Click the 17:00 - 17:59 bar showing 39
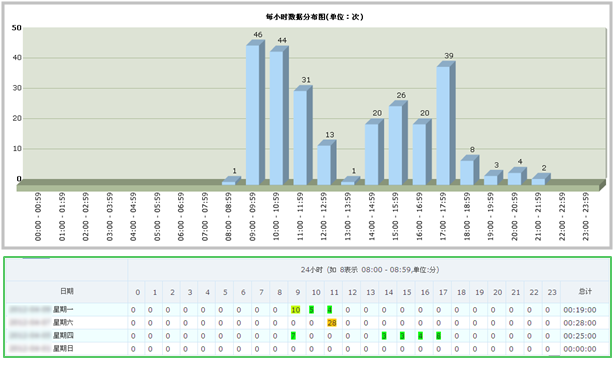 click(446, 123)
